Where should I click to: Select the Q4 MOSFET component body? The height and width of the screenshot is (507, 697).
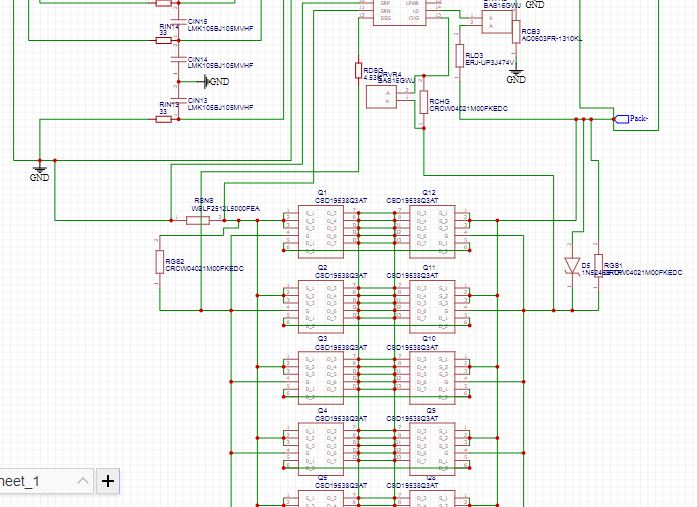pyautogui.click(x=320, y=449)
